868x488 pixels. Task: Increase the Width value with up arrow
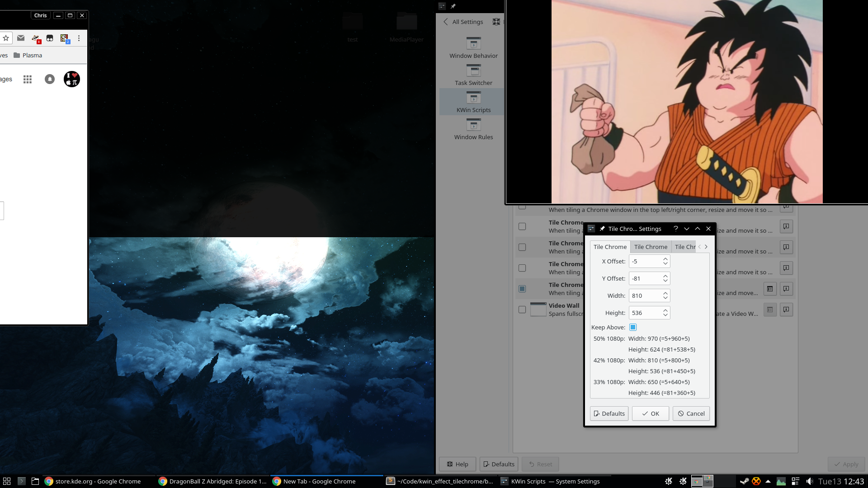tap(665, 293)
